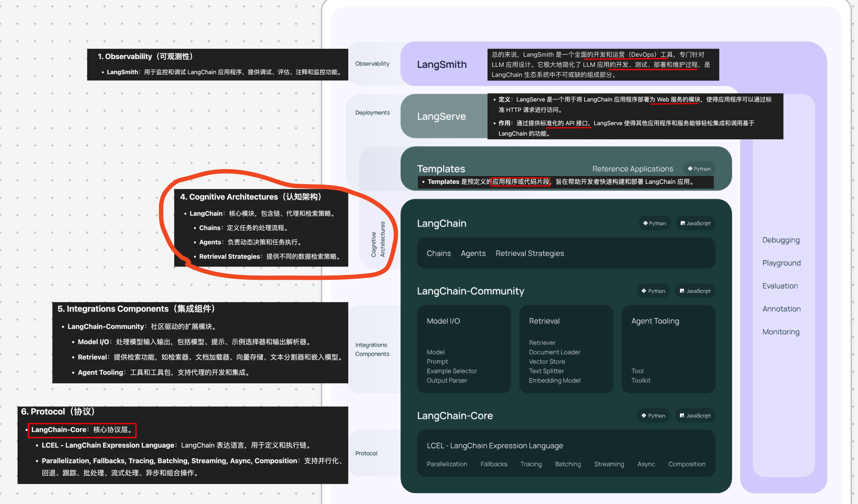Click the vertical Cognitive Architectures label
Viewport: 858px width, 504px height.
pos(378,239)
